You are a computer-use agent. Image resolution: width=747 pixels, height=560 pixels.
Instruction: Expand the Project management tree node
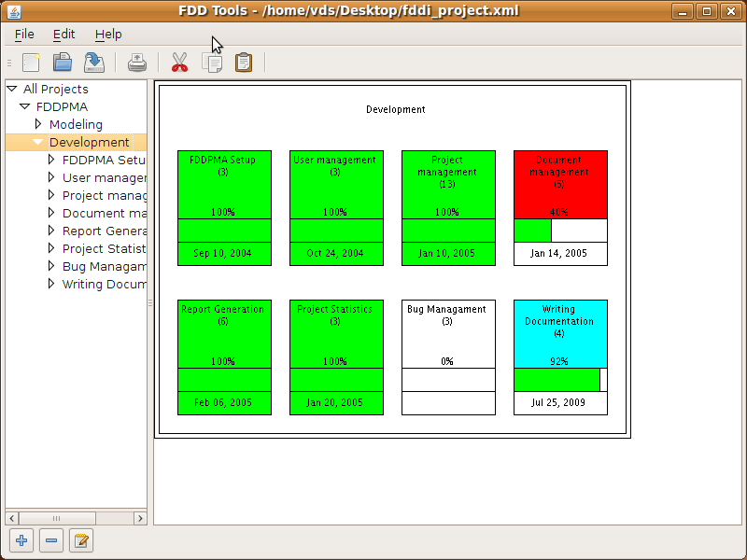point(51,195)
